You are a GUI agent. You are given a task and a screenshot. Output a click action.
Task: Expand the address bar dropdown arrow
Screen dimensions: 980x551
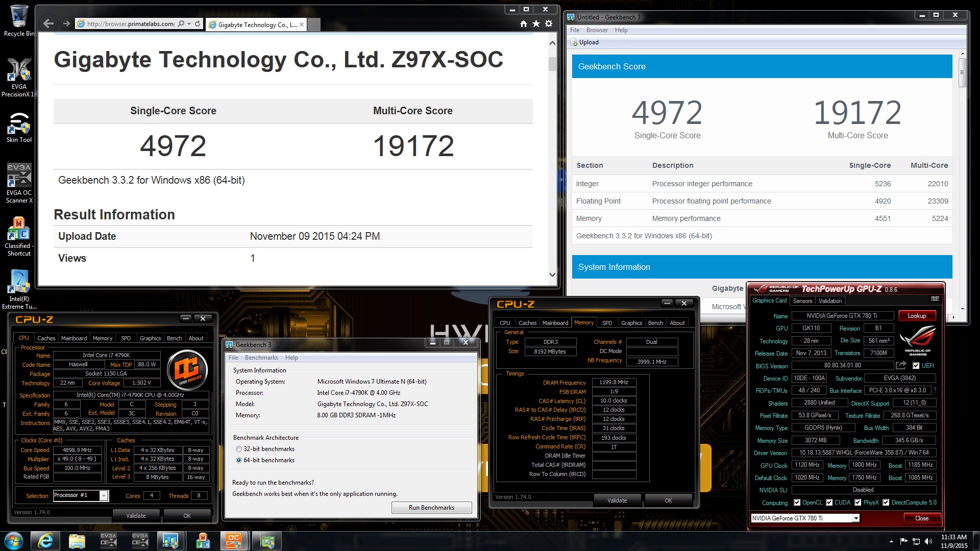coord(189,24)
